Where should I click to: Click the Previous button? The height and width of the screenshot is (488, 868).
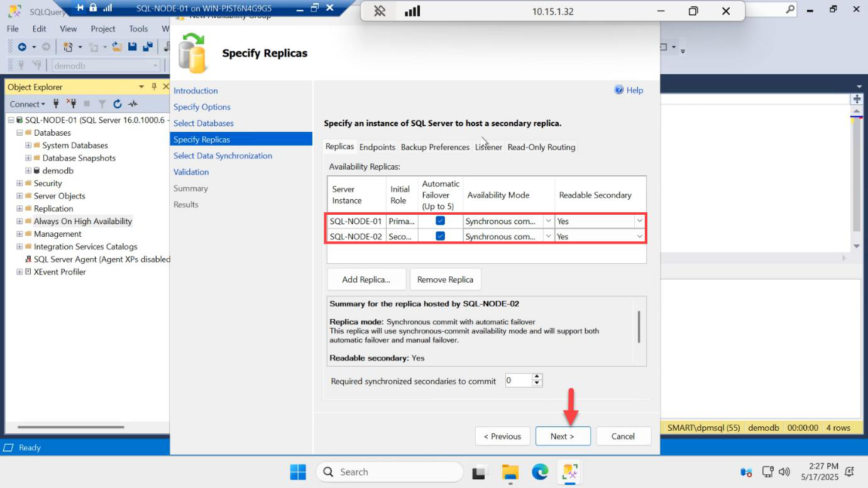pos(502,436)
